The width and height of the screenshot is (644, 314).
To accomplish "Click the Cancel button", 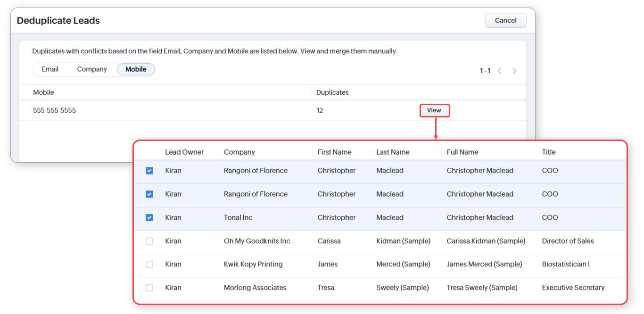I will (x=505, y=20).
